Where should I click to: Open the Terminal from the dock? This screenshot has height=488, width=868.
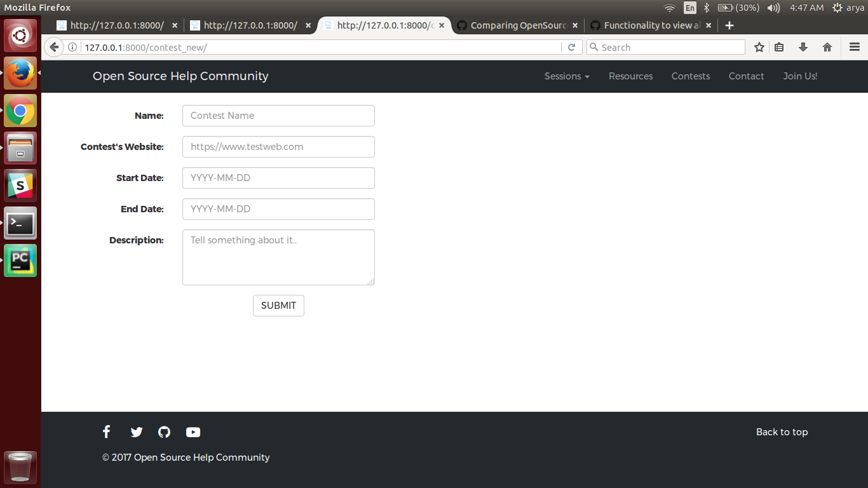pyautogui.click(x=20, y=223)
